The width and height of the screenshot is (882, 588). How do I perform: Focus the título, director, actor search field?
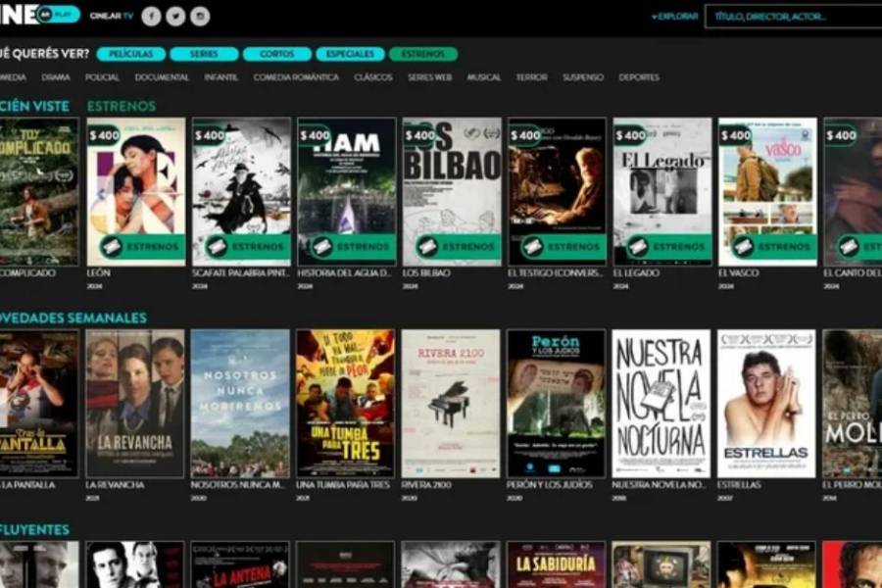pyautogui.click(x=793, y=17)
